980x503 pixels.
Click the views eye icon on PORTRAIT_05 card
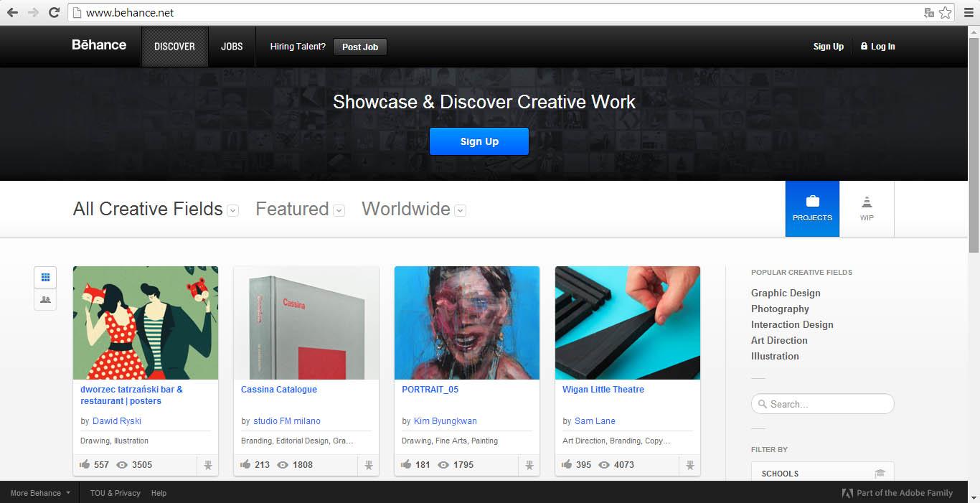click(x=443, y=465)
